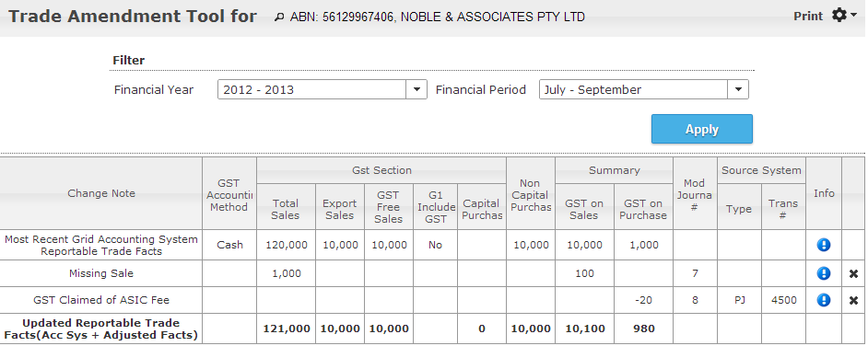Delete the Missing Sale adjustment row
This screenshot has width=868, height=346.
[853, 273]
